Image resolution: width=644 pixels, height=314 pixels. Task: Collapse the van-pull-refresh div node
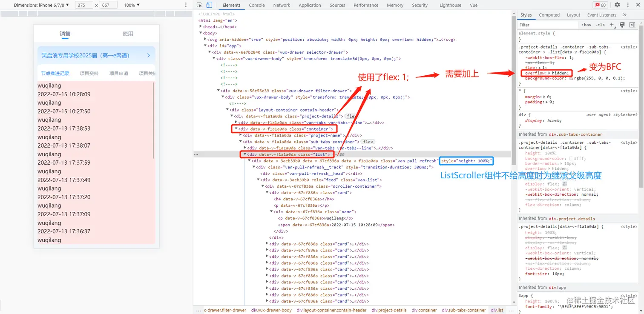tap(249, 161)
